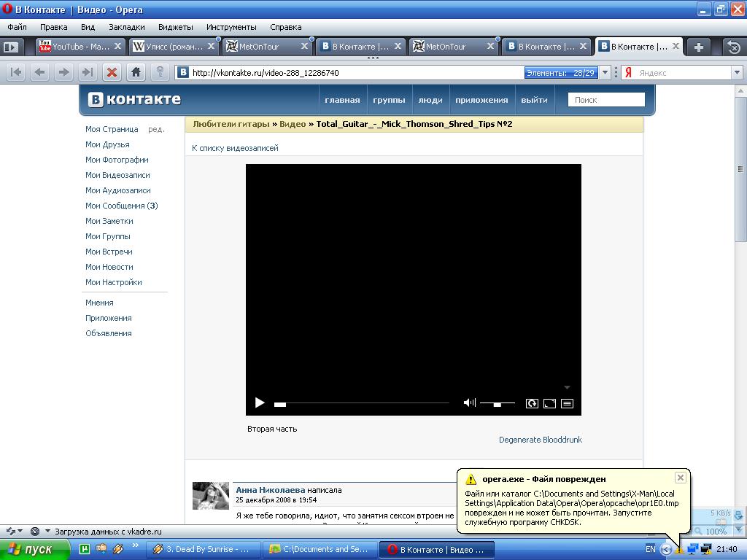
Task: Add a new tab with plus button
Action: click(698, 47)
